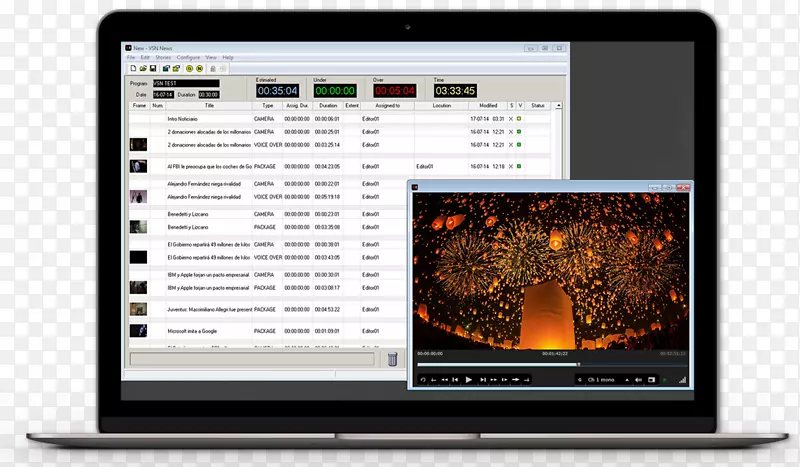Image resolution: width=800 pixels, height=467 pixels.
Task: Click the loop icon in the player controls
Action: click(x=423, y=380)
